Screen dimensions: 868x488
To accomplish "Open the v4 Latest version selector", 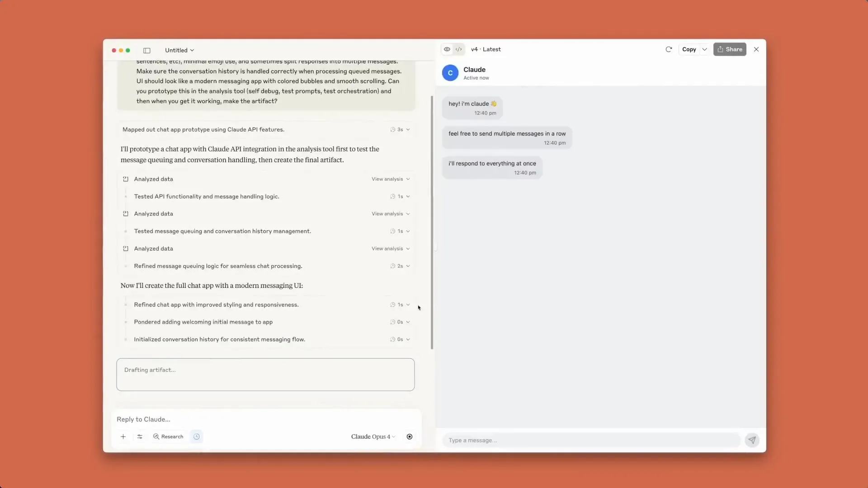I will coord(486,49).
